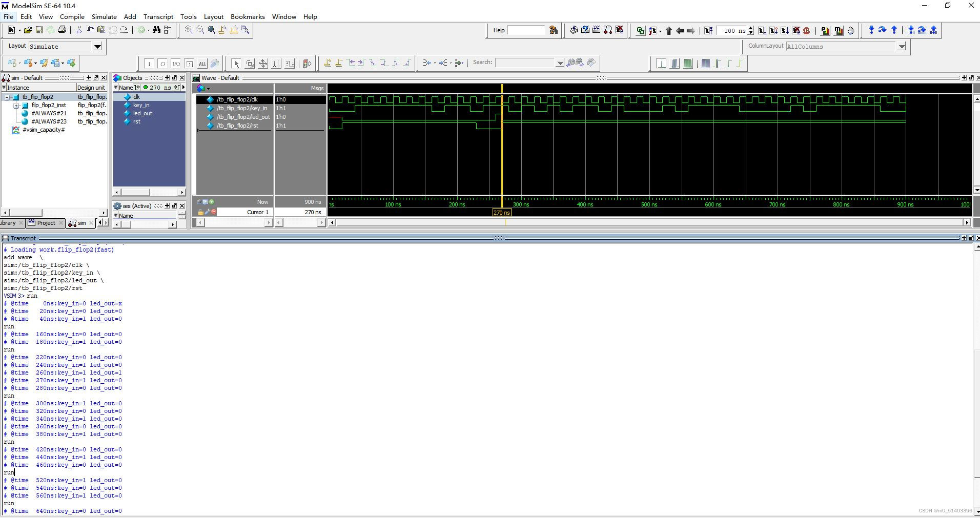
Task: Click the Design unit column header
Action: (91, 88)
